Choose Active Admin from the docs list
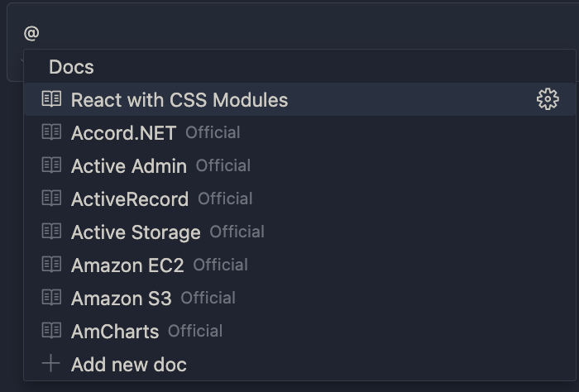Image resolution: width=579 pixels, height=392 pixels. click(299, 165)
